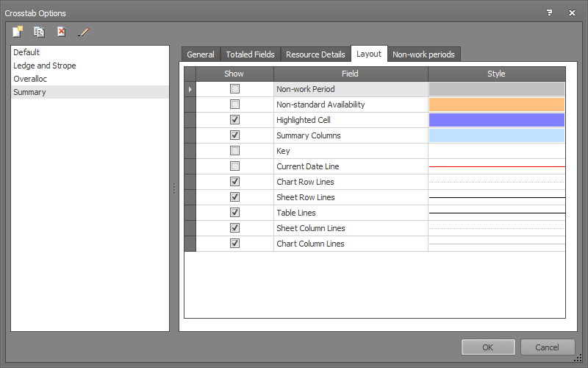Click the New crosstab icon
Viewport: 588px width, 368px height.
pyautogui.click(x=18, y=32)
